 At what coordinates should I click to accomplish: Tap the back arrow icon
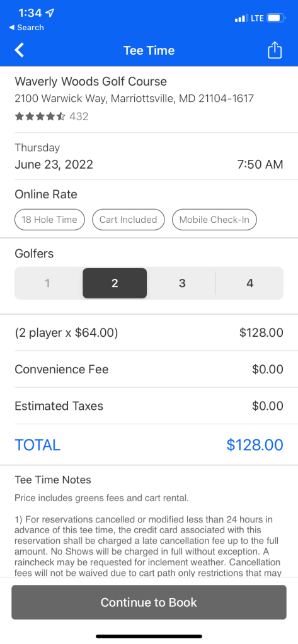tap(20, 50)
